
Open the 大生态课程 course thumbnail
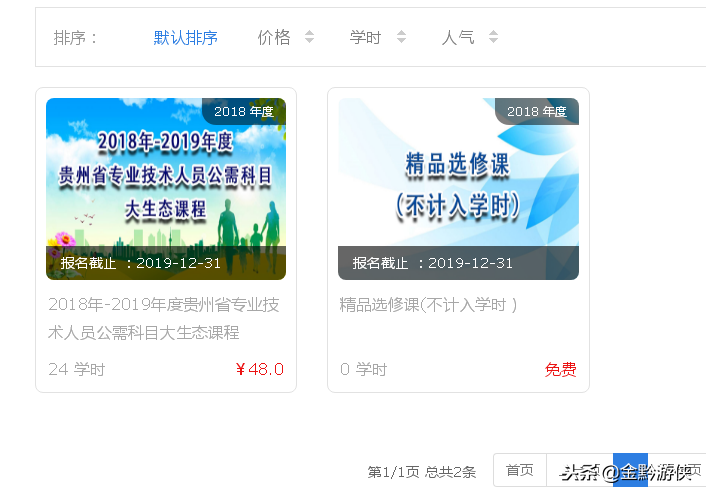(x=166, y=189)
